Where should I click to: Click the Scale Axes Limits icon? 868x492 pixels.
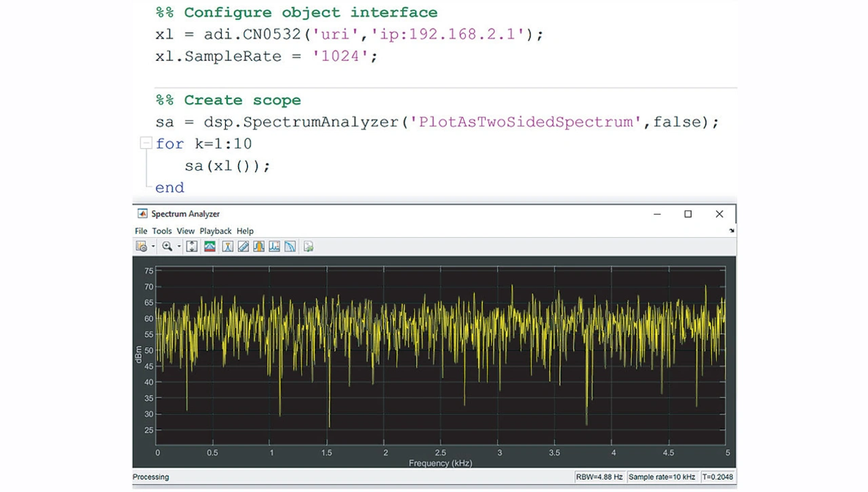(192, 247)
